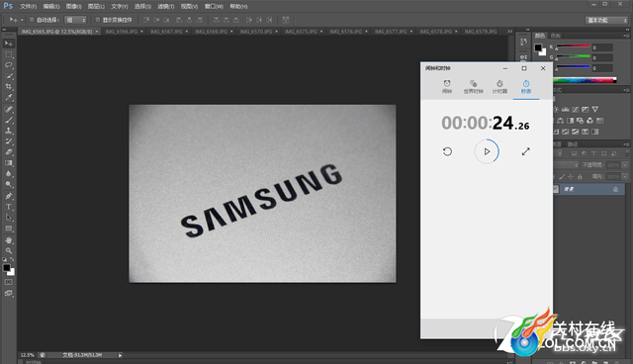
Task: Open the workspace switcher dropdown
Action: click(606, 20)
